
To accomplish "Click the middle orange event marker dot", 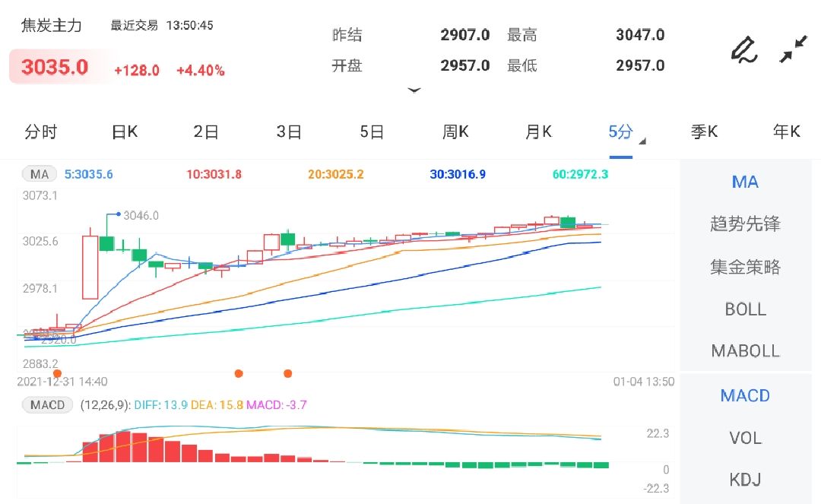I will [239, 373].
